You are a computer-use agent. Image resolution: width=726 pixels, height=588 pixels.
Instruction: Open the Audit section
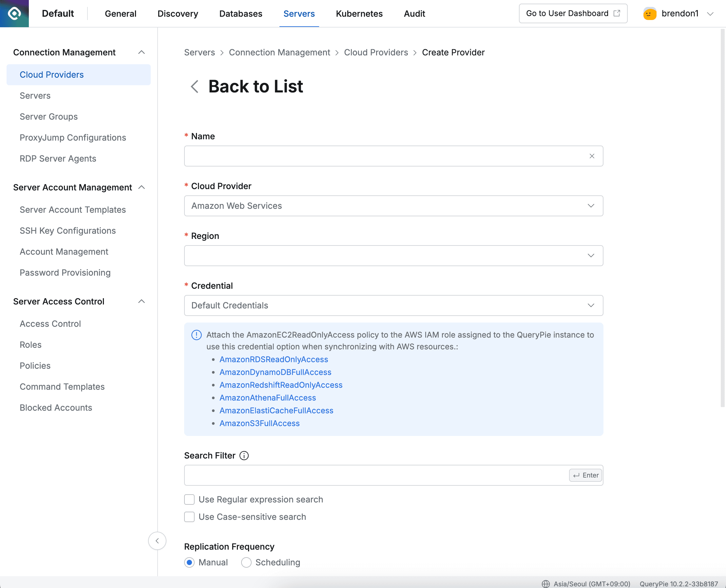pyautogui.click(x=414, y=13)
